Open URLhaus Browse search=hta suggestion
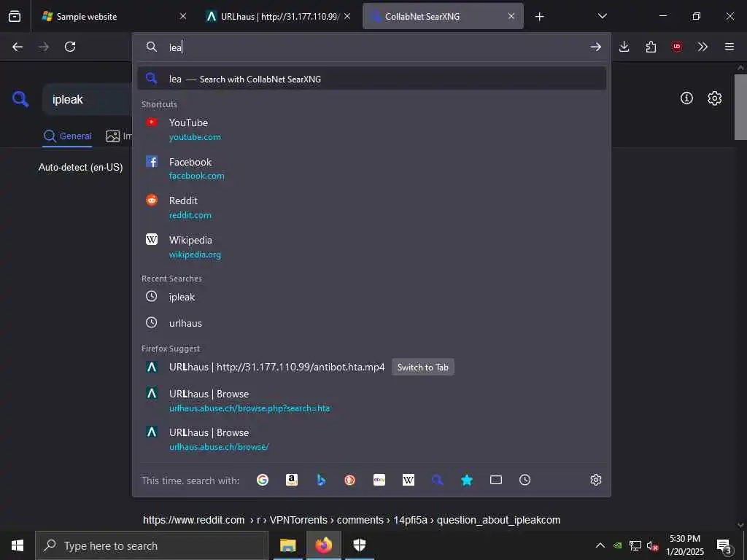Screen dimensions: 747x560 click(371, 400)
